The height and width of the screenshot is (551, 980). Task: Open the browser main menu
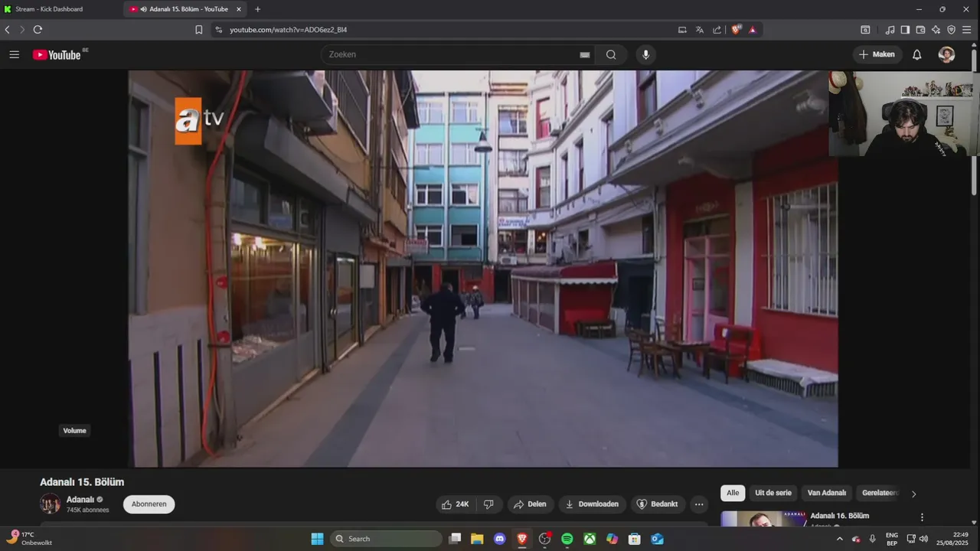tap(967, 30)
